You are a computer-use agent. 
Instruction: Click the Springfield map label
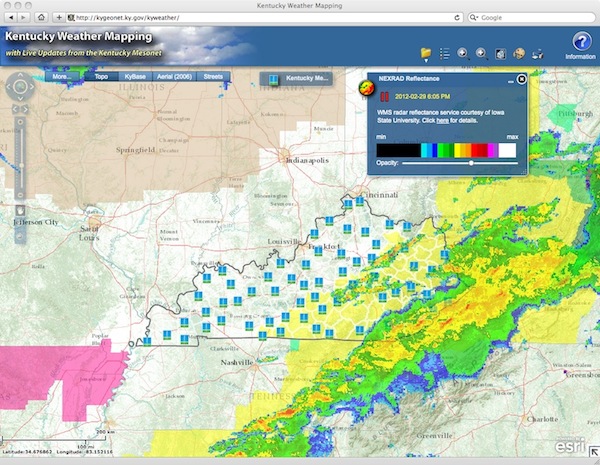pyautogui.click(x=135, y=150)
